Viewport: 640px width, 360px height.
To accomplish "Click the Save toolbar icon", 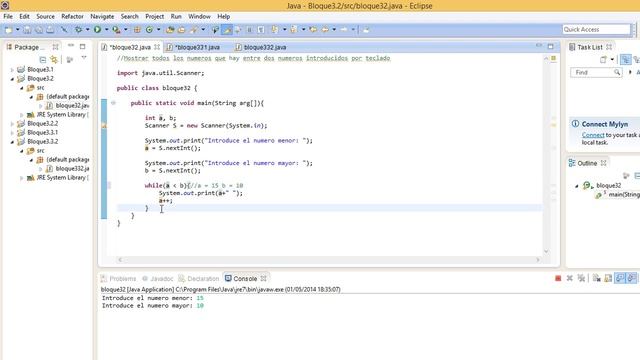I will coord(27,30).
